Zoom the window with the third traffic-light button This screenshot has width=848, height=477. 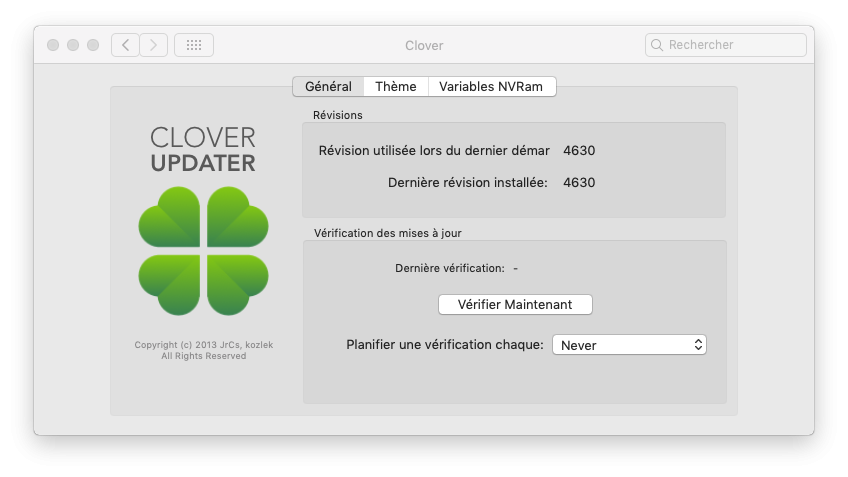pos(93,45)
